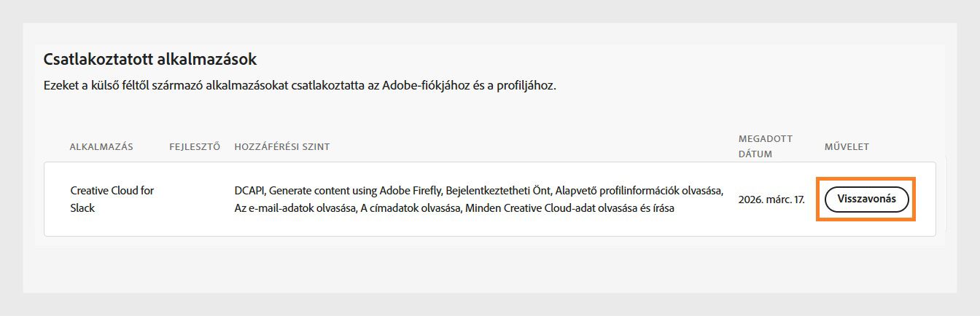980x316 pixels.
Task: Click 'Alapvető profilinformációk olvasása' permission
Action: pyautogui.click(x=639, y=191)
